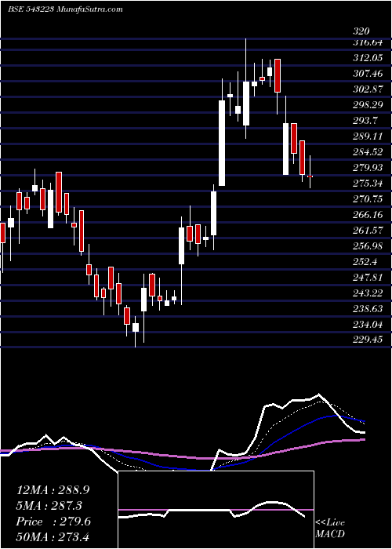Click the 256.98 price axis label
The height and width of the screenshot is (549, 392).
[368, 246]
